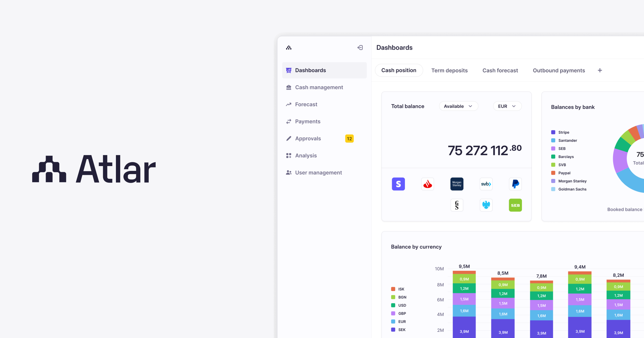Click the green SEB logo tile
This screenshot has height=338, width=644.
(515, 205)
